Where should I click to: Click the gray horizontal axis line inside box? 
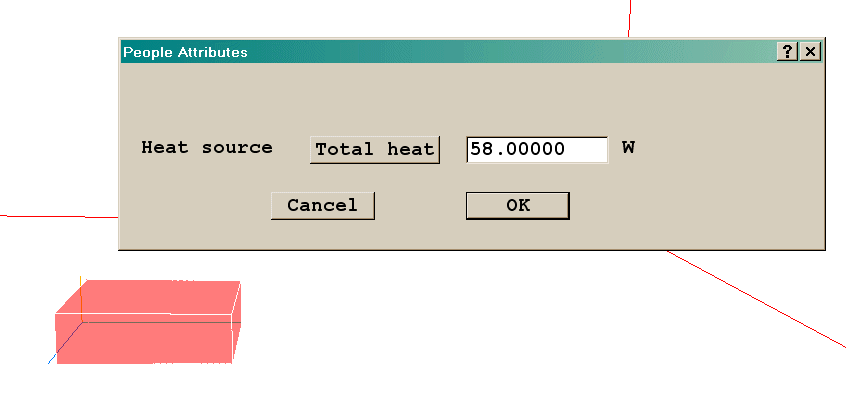pyautogui.click(x=150, y=321)
